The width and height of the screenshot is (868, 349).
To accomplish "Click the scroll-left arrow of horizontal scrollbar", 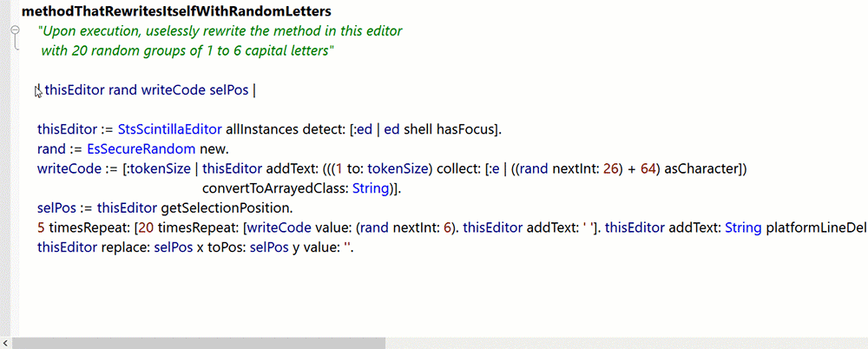I will 5,344.
